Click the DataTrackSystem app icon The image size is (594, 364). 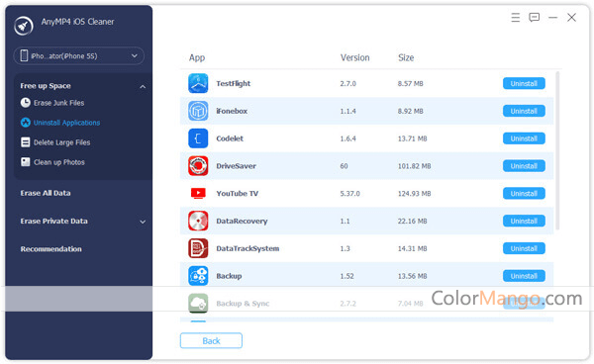click(x=198, y=248)
